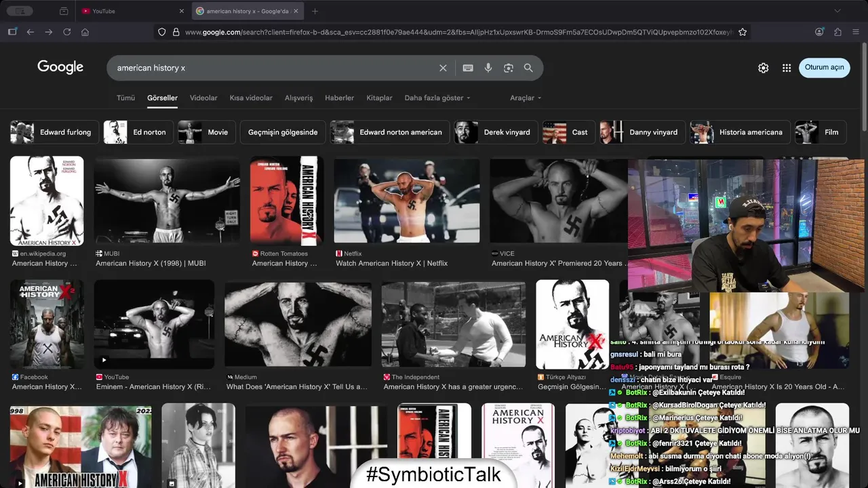
Task: Filter by Ed norton chip
Action: pos(138,132)
